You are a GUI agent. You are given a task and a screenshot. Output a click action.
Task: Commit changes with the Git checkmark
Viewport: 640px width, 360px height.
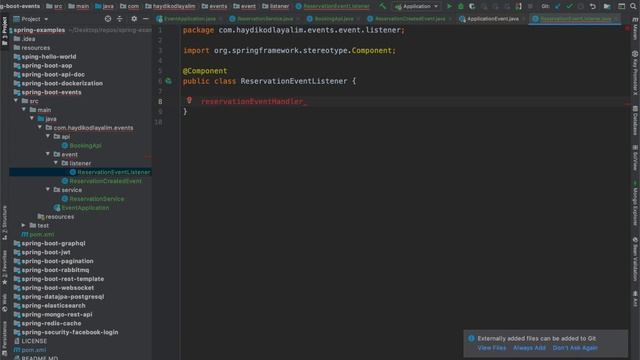click(x=569, y=6)
